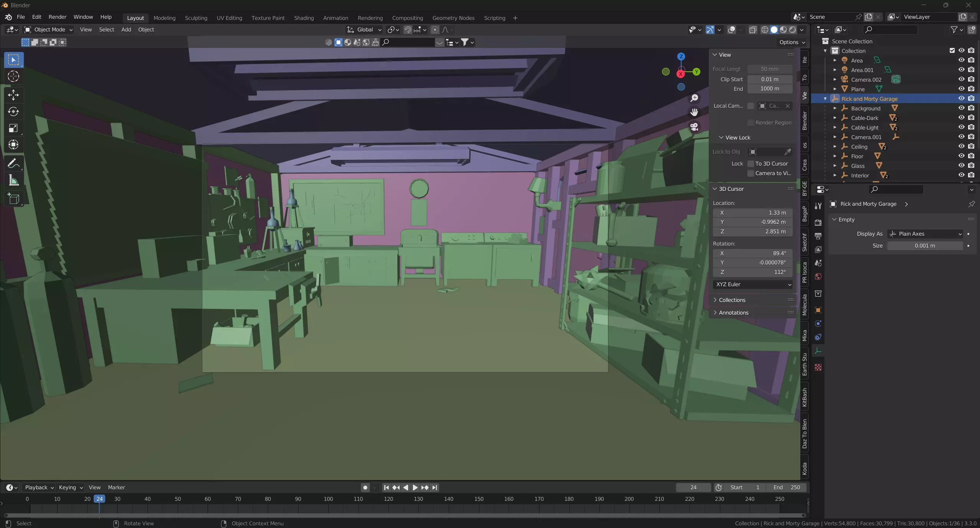Open the Object Constraints properties tab
The image size is (980, 528).
pyautogui.click(x=818, y=337)
